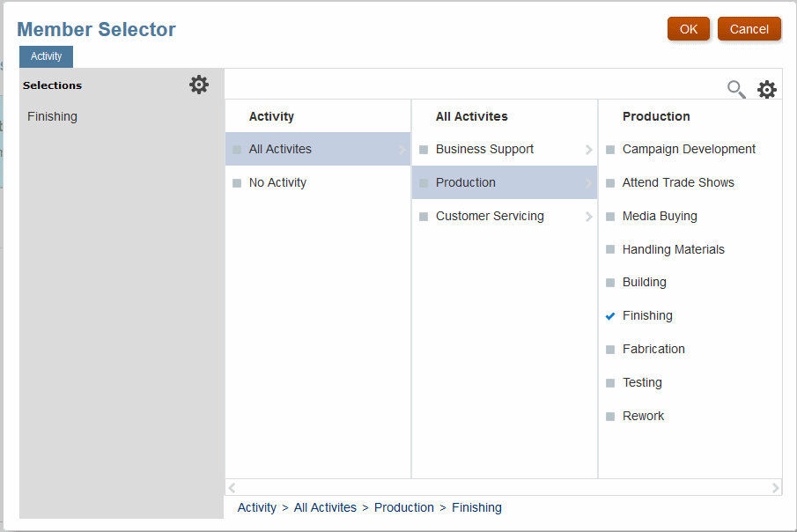797x532 pixels.
Task: Toggle the Finishing checkmark selection
Action: tap(610, 315)
